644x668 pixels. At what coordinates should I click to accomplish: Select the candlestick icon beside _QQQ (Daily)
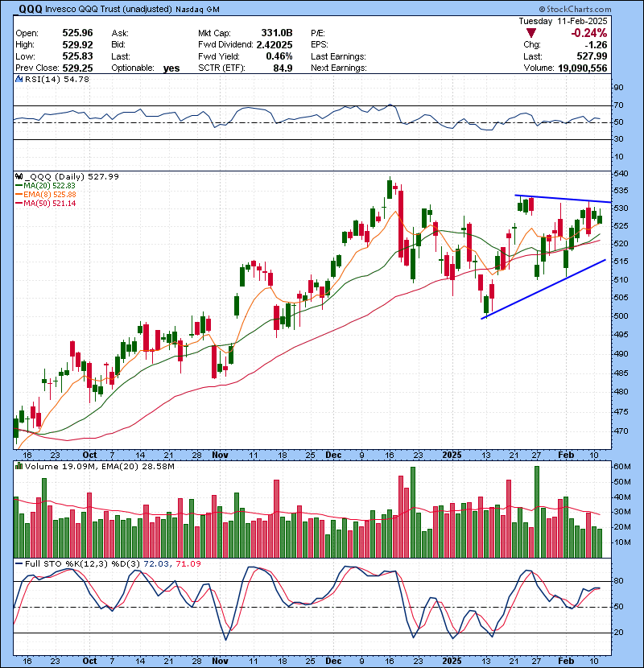(18, 175)
